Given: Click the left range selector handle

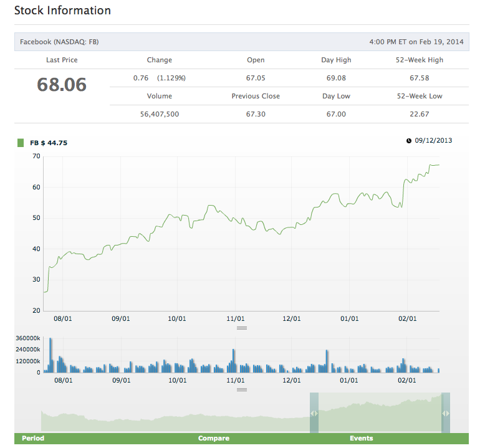Looking at the screenshot, I should (x=314, y=412).
